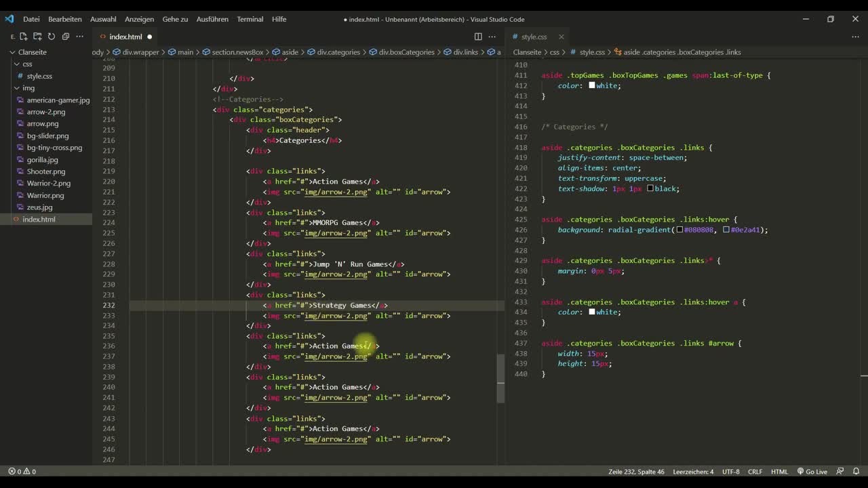This screenshot has width=868, height=488.
Task: Open the errors and warnings status indicator
Action: [22, 472]
